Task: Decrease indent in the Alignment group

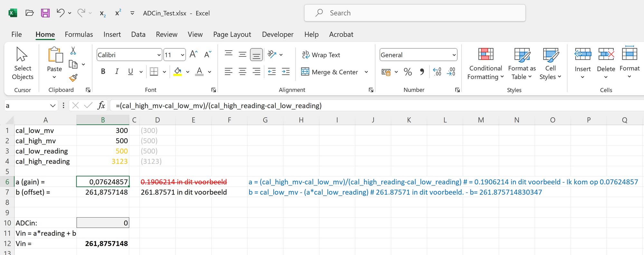Action: pos(272,72)
